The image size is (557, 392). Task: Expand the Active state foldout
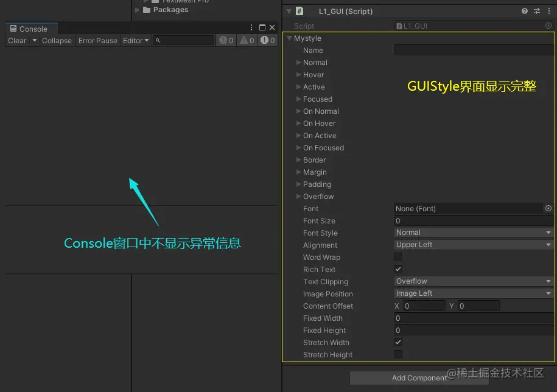[x=298, y=86]
